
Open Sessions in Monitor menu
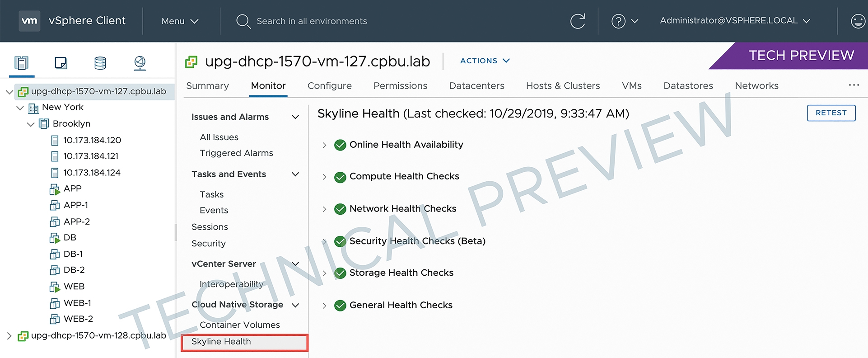tap(210, 227)
